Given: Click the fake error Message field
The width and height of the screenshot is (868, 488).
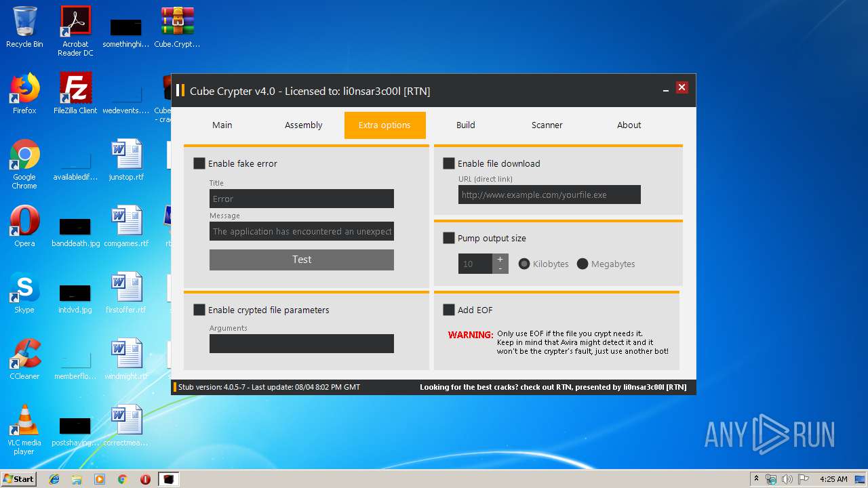Looking at the screenshot, I should pyautogui.click(x=302, y=231).
